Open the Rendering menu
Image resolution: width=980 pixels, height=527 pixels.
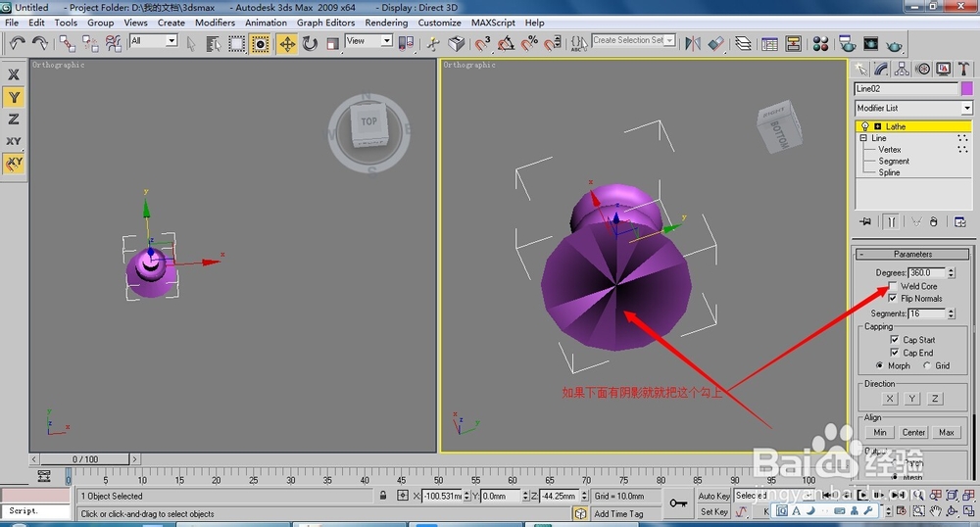(386, 23)
